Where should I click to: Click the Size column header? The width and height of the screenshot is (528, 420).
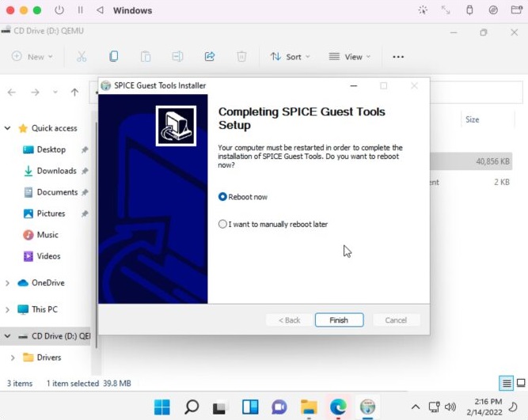coord(472,119)
